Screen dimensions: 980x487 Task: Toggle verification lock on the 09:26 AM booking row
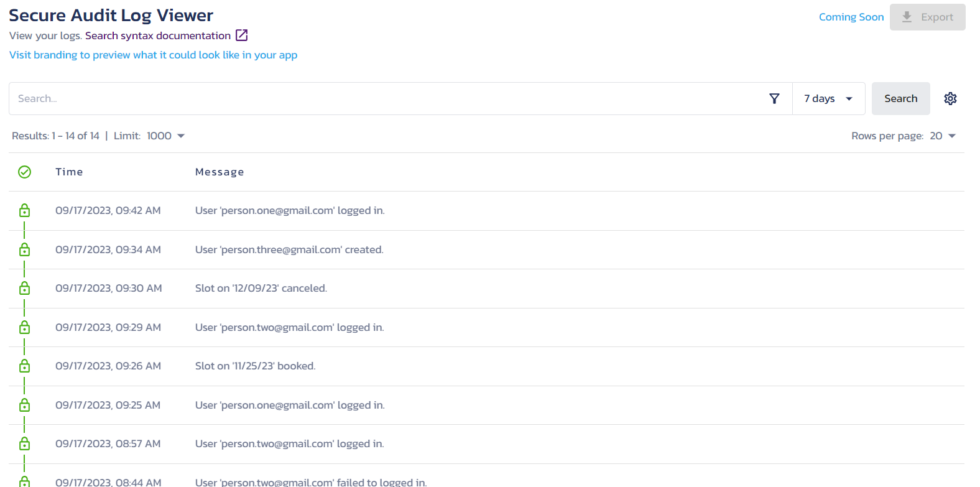coord(24,366)
